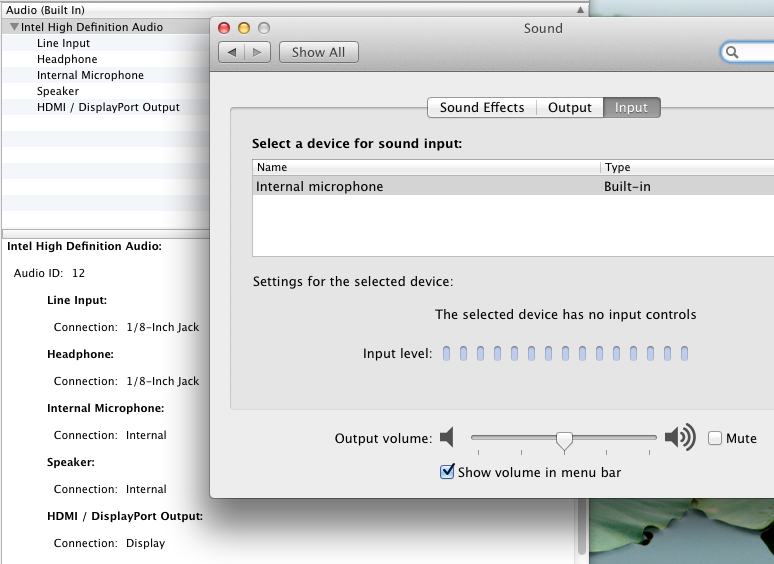774x564 pixels.
Task: Select Internal microphone in device list
Action: [320, 186]
